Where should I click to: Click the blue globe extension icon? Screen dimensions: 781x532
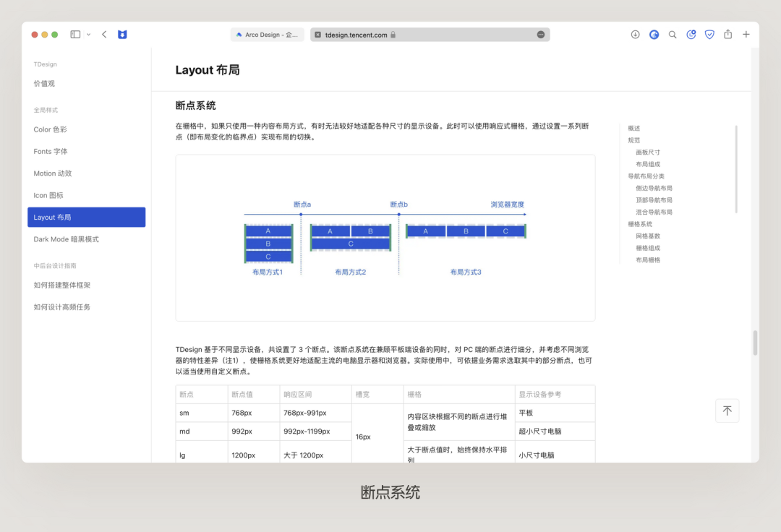tap(654, 35)
